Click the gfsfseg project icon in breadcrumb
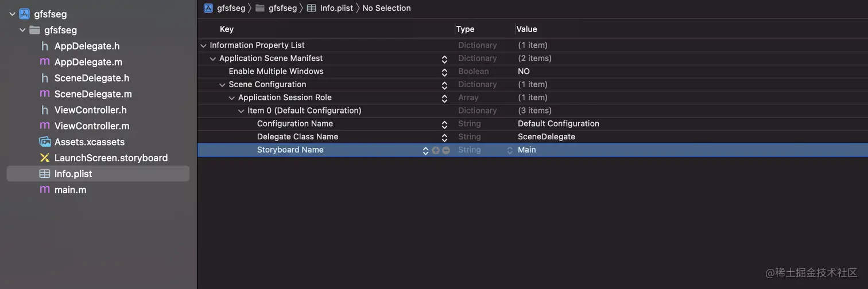This screenshot has width=868, height=289. [x=208, y=8]
